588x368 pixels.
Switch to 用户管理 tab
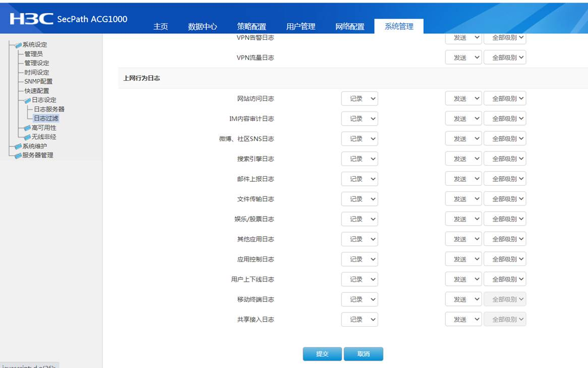(301, 26)
